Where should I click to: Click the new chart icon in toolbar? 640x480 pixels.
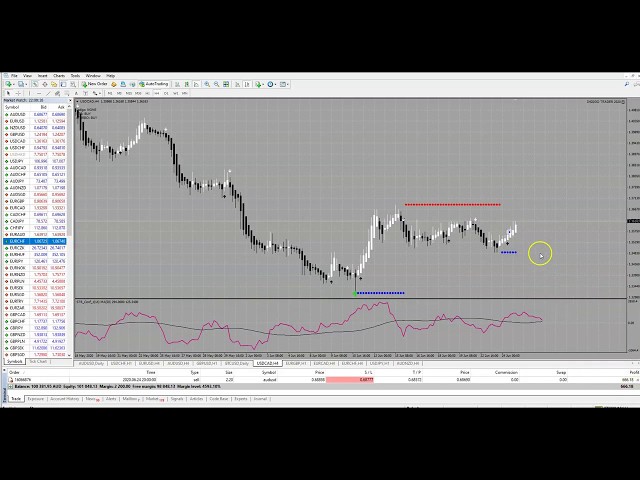[7, 84]
